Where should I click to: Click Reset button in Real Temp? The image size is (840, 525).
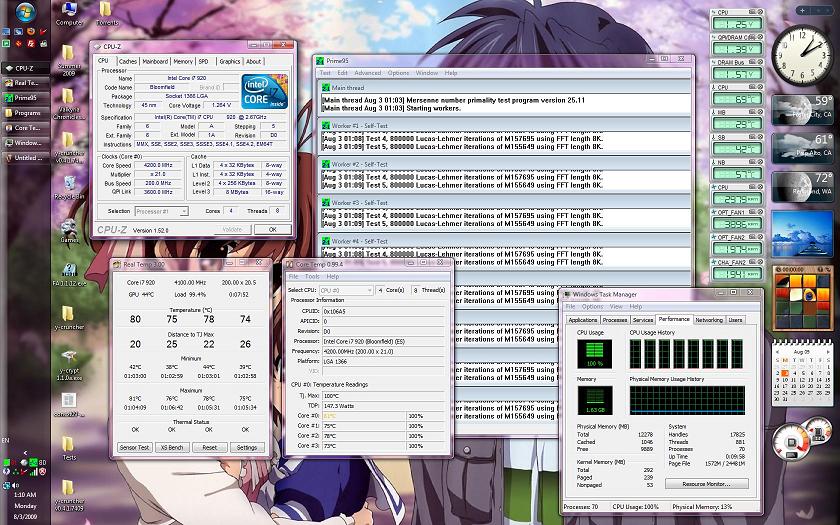tap(209, 447)
